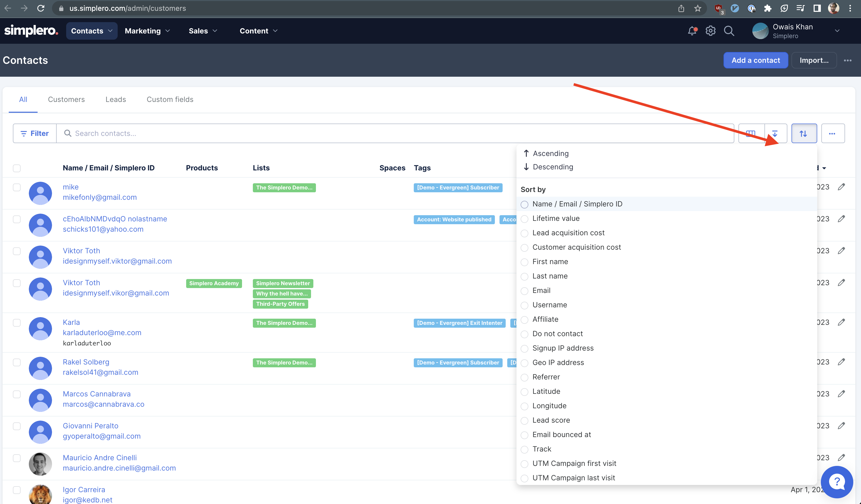Open the help chat bubble
The height and width of the screenshot is (504, 861).
point(837,482)
